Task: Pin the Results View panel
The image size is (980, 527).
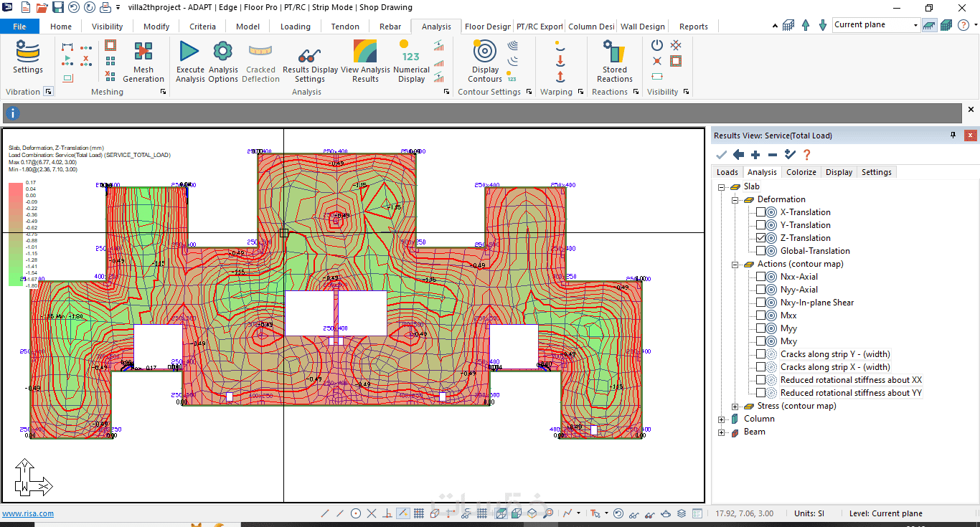Action: click(x=953, y=135)
